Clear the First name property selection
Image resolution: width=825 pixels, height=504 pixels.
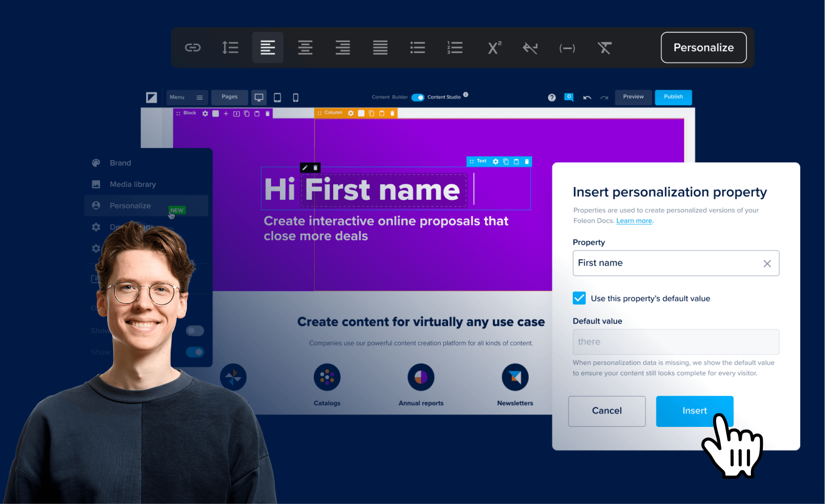[767, 264]
